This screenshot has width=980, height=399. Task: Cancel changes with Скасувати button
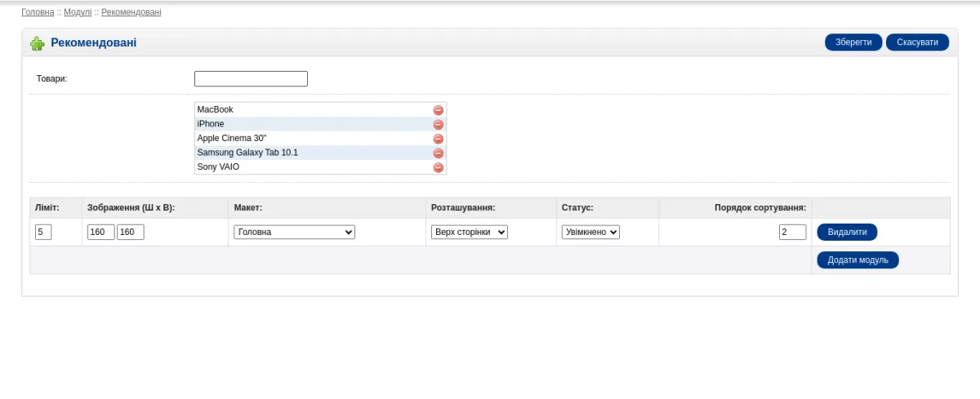pos(918,42)
